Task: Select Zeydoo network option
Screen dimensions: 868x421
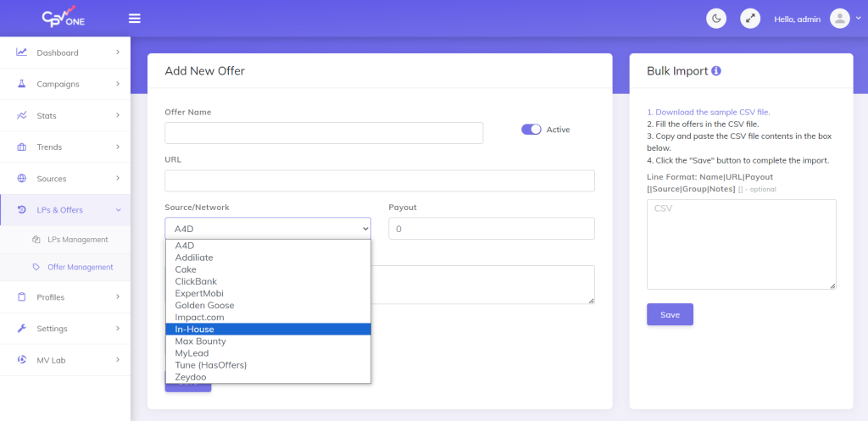Action: point(268,377)
